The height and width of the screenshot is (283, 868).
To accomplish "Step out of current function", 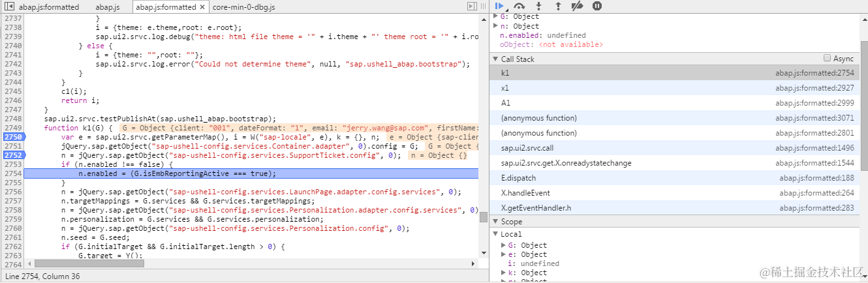I will tap(558, 6).
